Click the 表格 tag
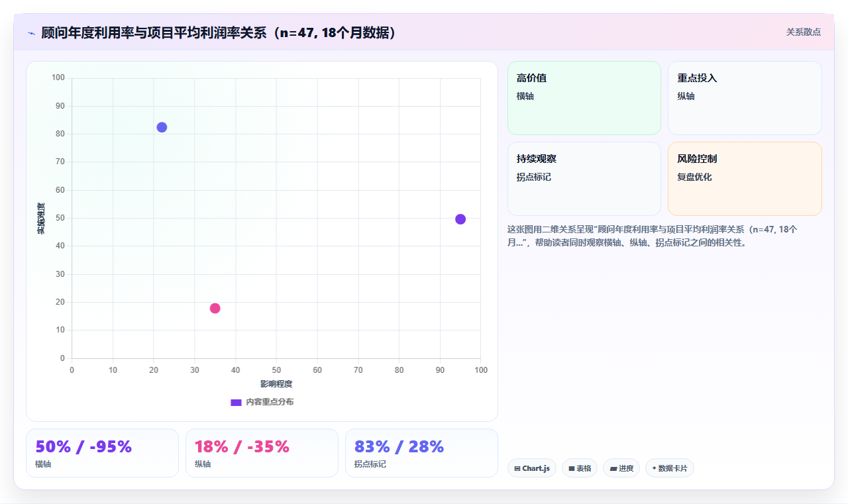Viewport: 848px width, 504px height. point(580,468)
